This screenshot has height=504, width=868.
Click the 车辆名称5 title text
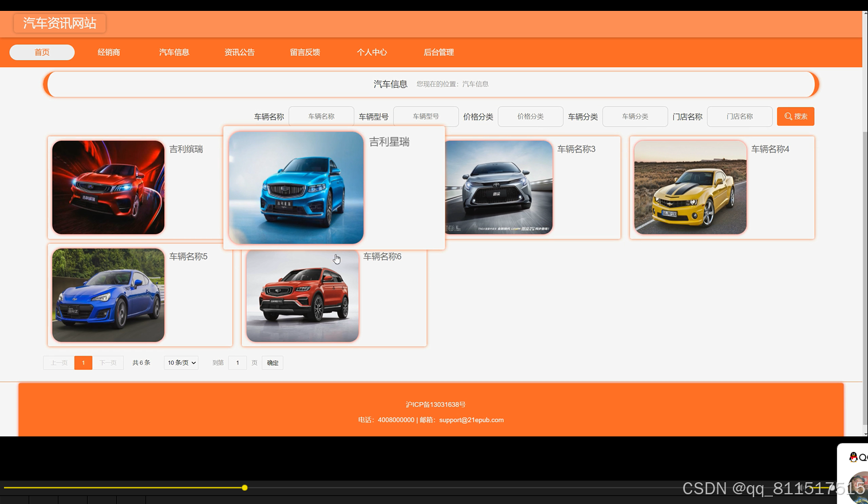click(188, 257)
